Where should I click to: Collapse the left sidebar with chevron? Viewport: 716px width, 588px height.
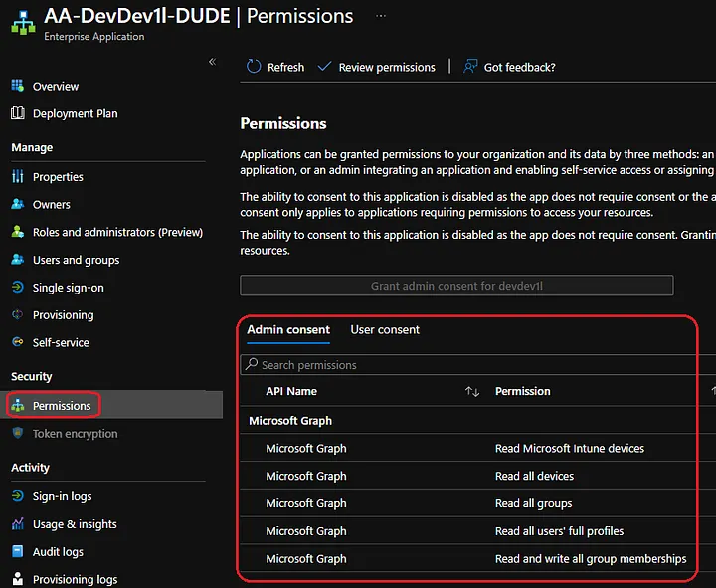[211, 62]
